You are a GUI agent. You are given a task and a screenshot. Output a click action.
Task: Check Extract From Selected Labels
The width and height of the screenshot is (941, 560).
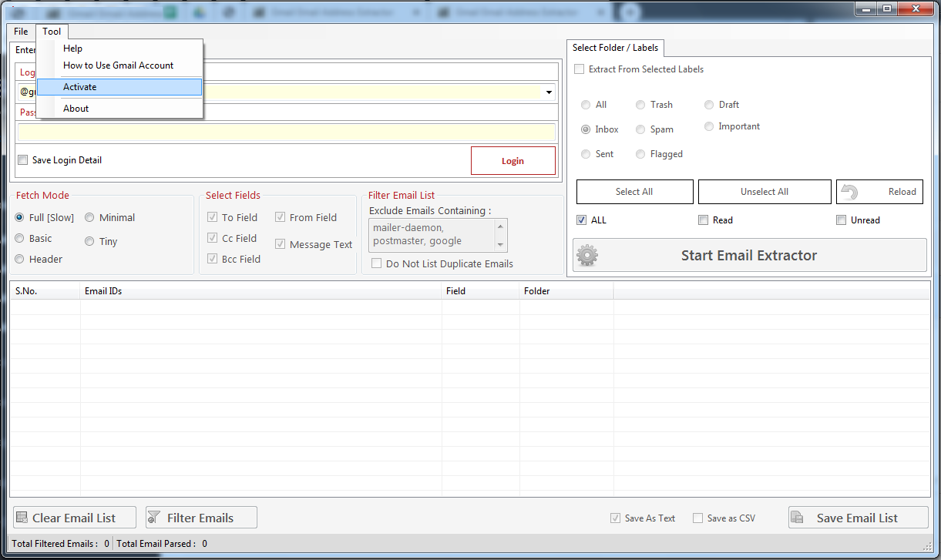coord(580,69)
